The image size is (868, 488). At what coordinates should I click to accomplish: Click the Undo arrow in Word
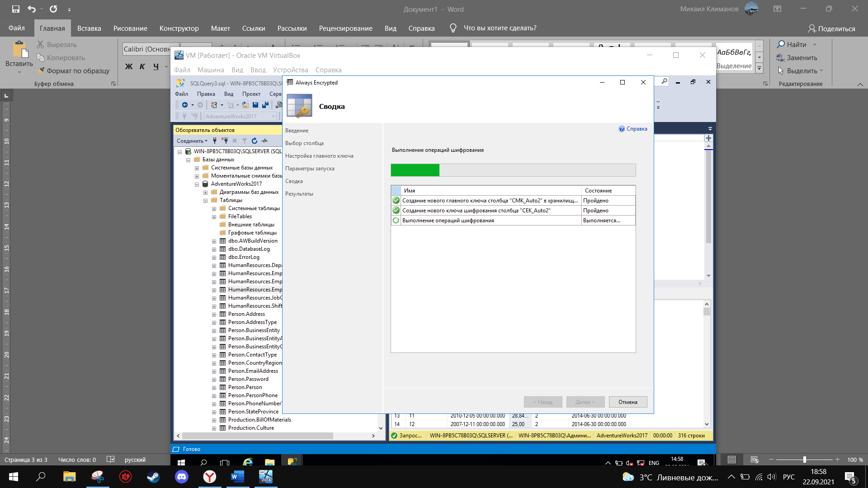pos(31,9)
